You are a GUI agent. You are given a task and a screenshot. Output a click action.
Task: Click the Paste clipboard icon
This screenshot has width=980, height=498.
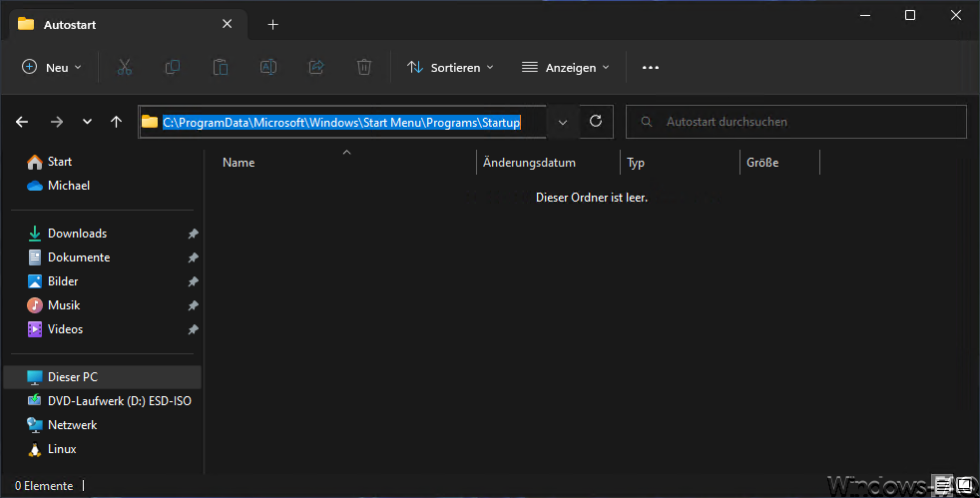221,68
